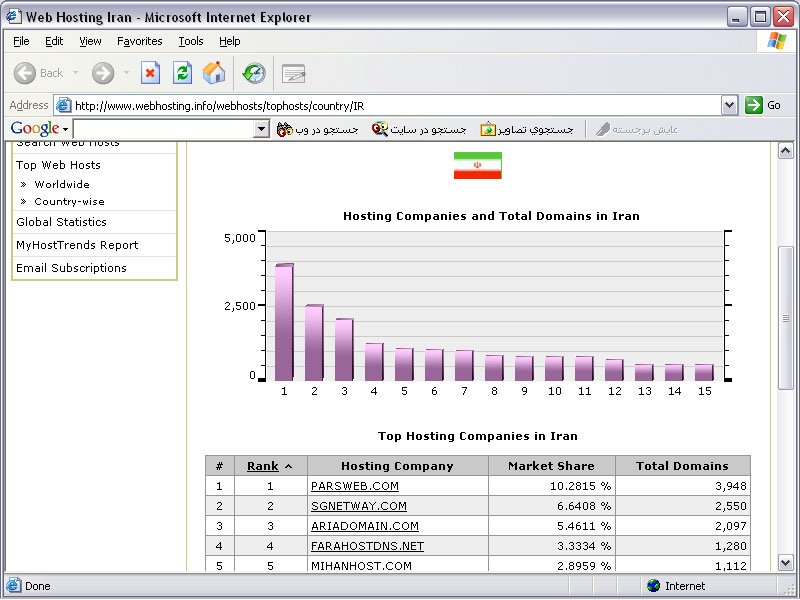Viewport: 800px width, 600px height.
Task: Click the vertical scrollbar down arrow
Action: [x=786, y=563]
